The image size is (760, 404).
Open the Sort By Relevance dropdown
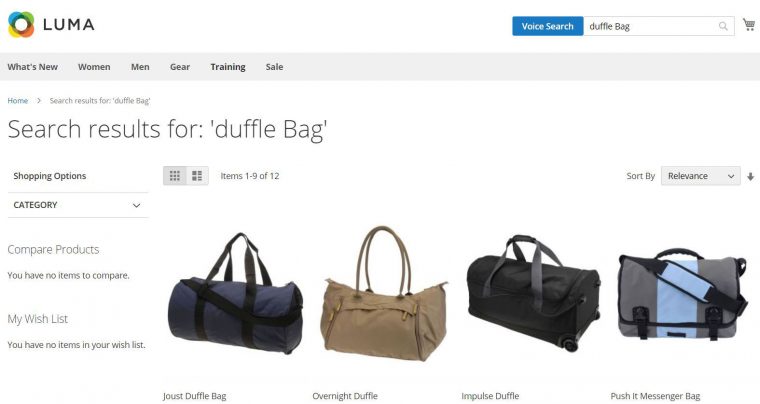point(700,176)
